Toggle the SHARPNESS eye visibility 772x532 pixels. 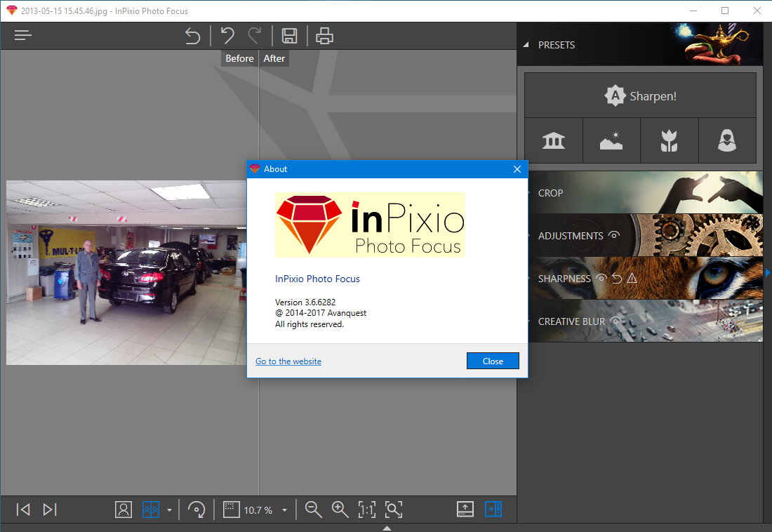coord(601,279)
